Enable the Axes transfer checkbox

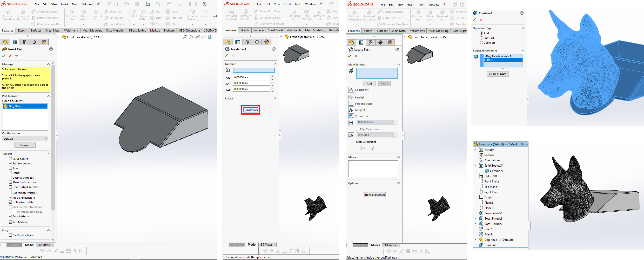(x=10, y=168)
